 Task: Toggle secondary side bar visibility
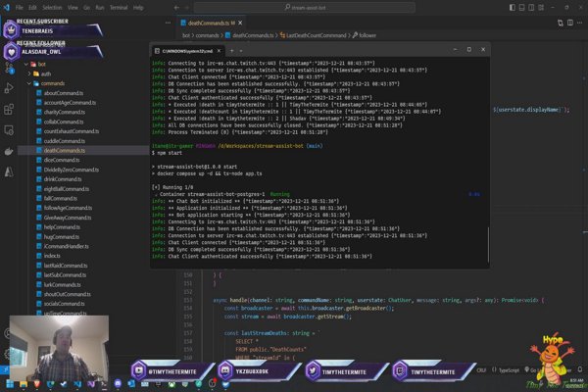[x=531, y=8]
